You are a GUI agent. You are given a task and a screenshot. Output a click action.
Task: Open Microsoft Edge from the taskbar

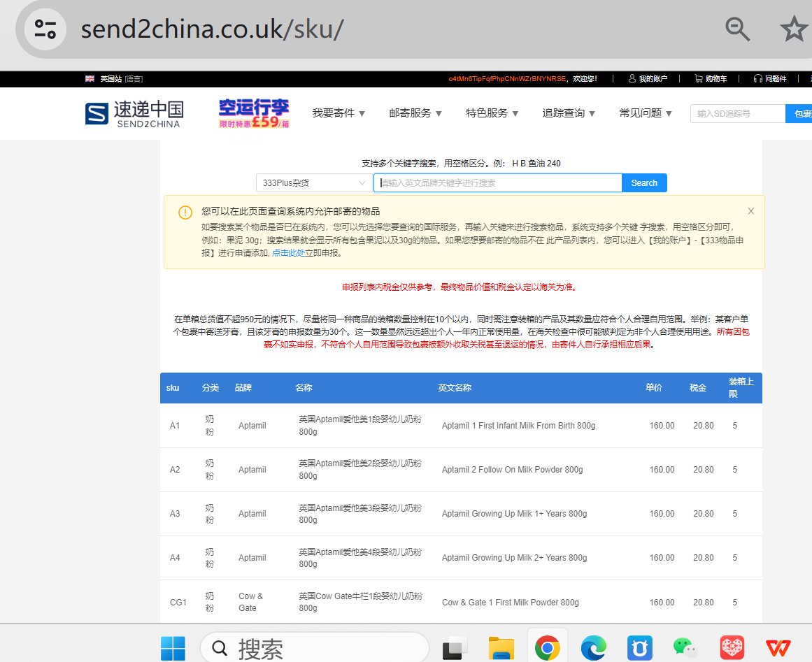tap(594, 648)
